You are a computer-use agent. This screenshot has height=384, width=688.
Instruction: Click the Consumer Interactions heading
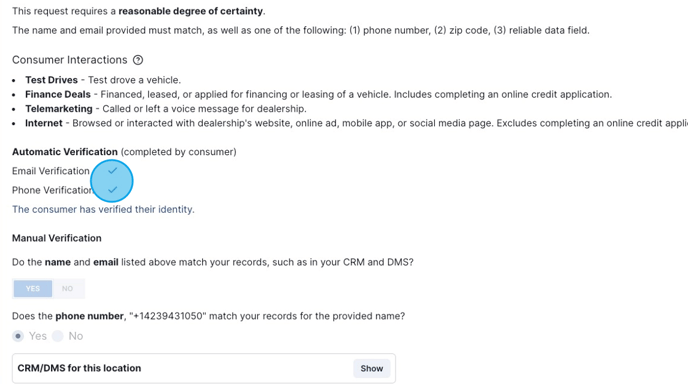69,60
